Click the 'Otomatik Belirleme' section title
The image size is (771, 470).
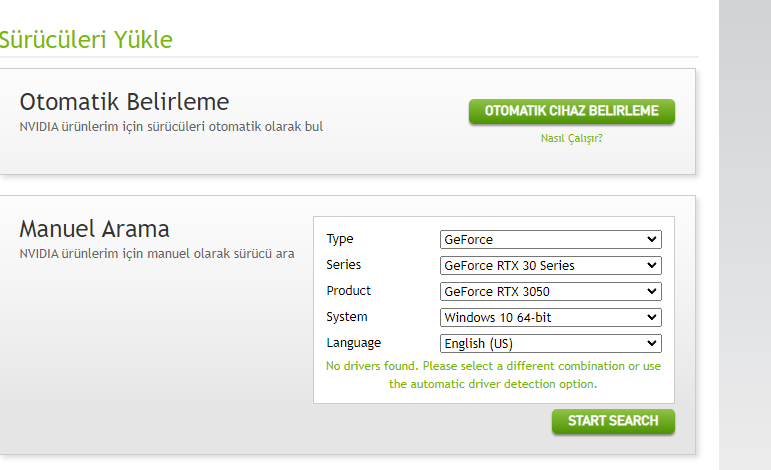(124, 102)
